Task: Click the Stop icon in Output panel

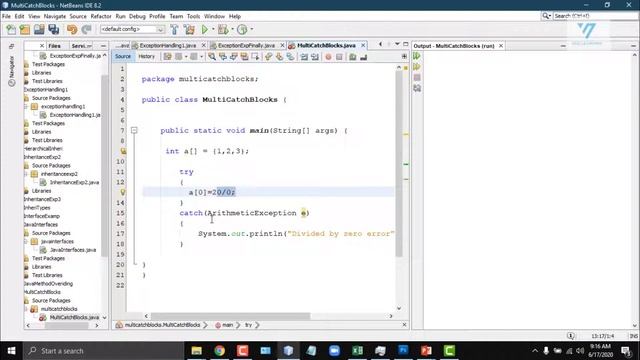Action: (417, 78)
